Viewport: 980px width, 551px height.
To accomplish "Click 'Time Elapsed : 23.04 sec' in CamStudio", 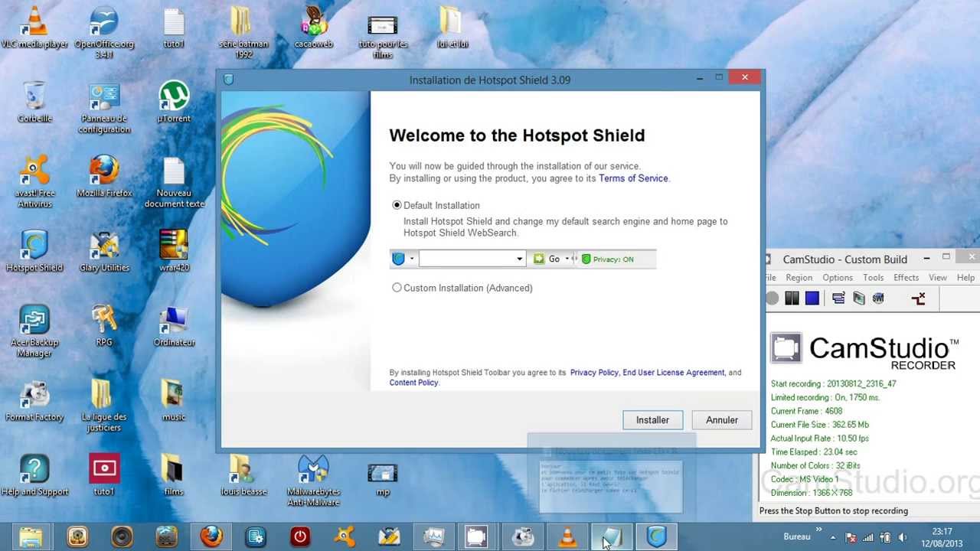I will click(x=814, y=452).
